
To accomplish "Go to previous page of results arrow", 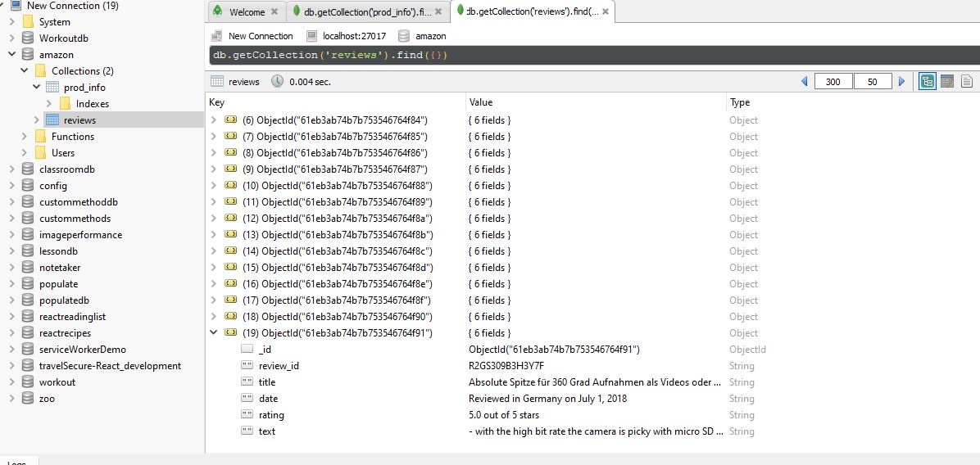I will [805, 81].
